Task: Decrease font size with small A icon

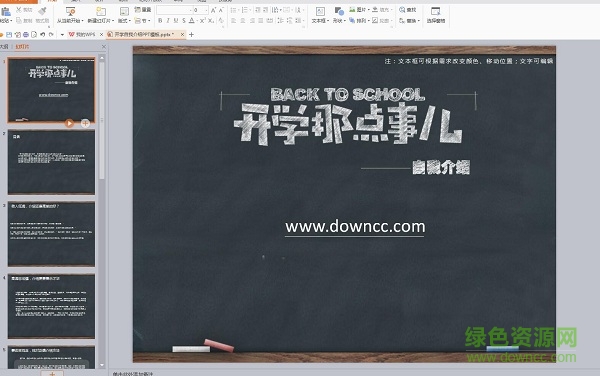Action: (221, 10)
